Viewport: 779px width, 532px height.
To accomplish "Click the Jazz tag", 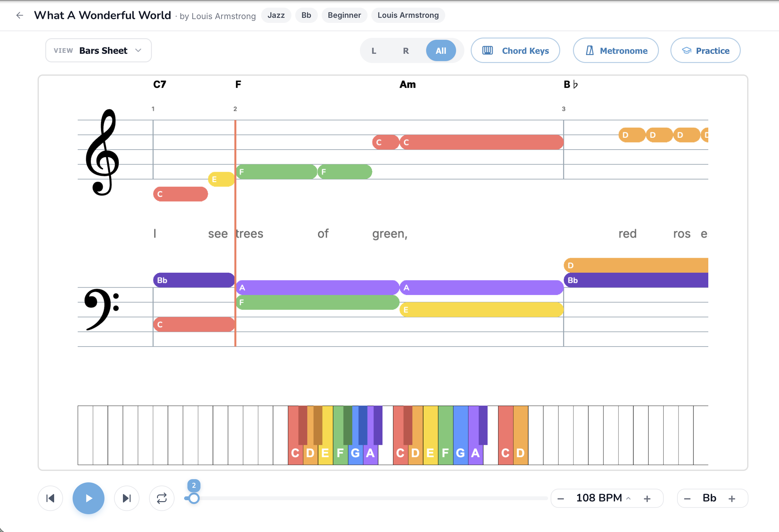I will click(276, 15).
